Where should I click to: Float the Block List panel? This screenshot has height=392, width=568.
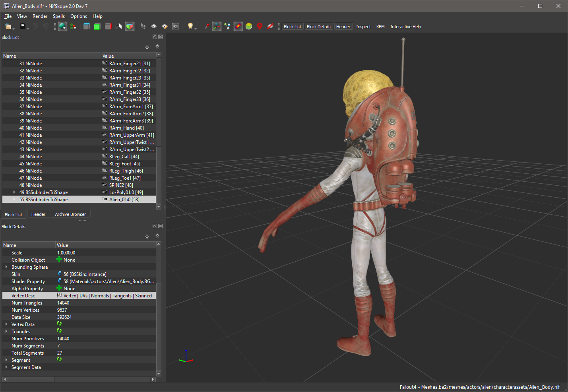[x=155, y=37]
